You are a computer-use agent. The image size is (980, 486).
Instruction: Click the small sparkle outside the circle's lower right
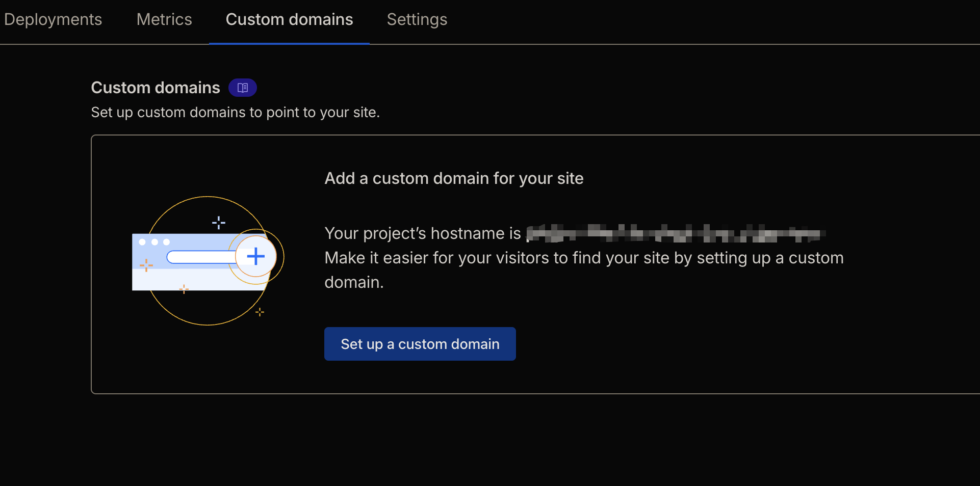pos(260,312)
